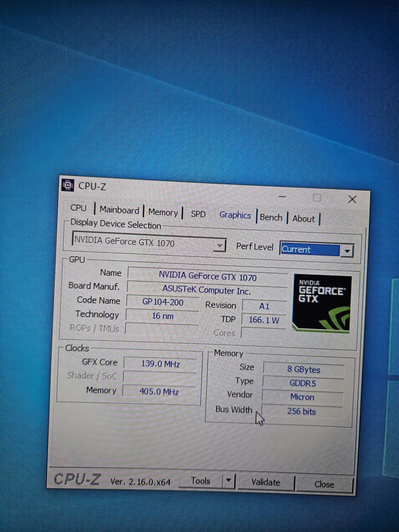Click the empty Cores field
The height and width of the screenshot is (532, 399).
point(263,333)
